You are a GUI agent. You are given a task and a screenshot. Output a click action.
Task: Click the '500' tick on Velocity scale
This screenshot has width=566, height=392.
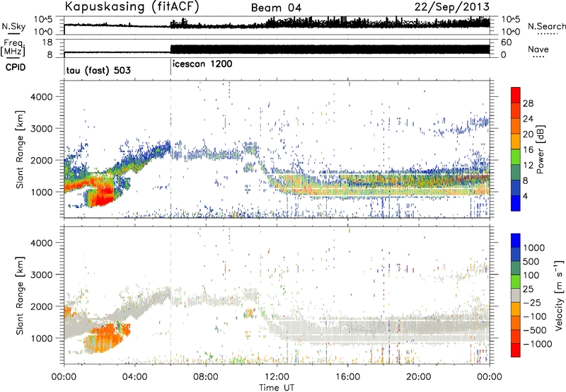(533, 261)
